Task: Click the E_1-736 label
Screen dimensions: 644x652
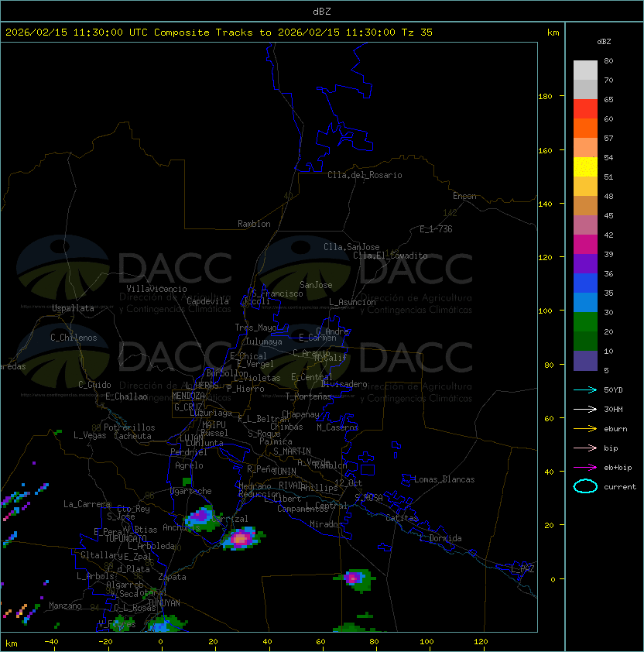Action: pyautogui.click(x=436, y=229)
